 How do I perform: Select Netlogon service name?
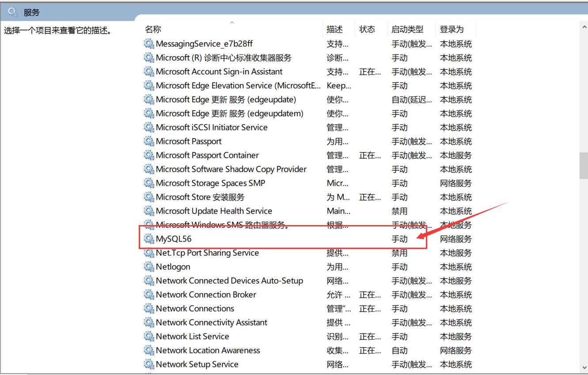click(173, 267)
